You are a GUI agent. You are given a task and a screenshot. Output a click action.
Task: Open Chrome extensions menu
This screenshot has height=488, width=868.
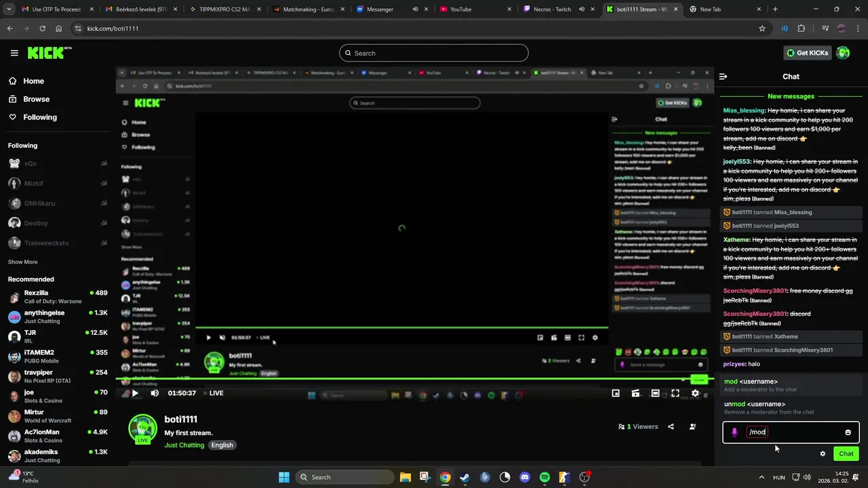pyautogui.click(x=802, y=28)
